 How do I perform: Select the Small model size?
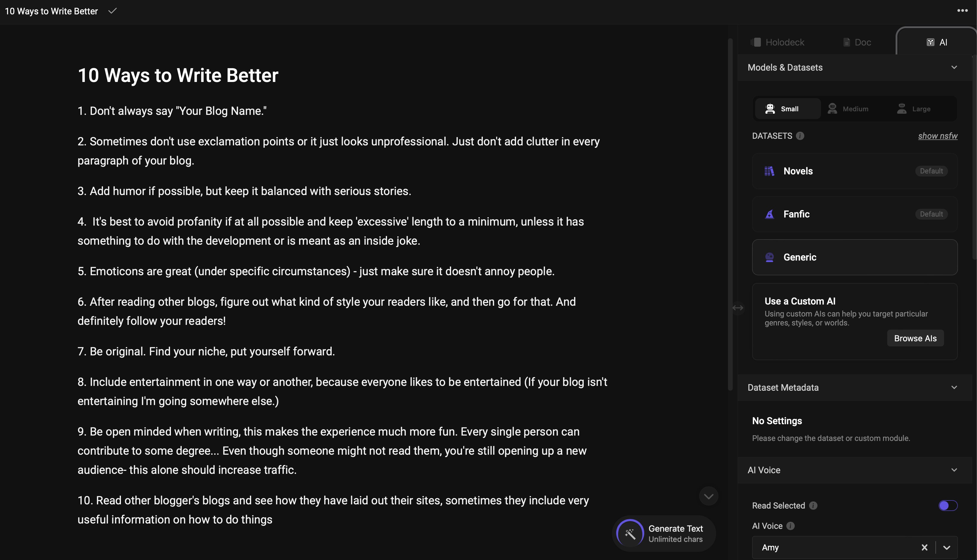(786, 108)
